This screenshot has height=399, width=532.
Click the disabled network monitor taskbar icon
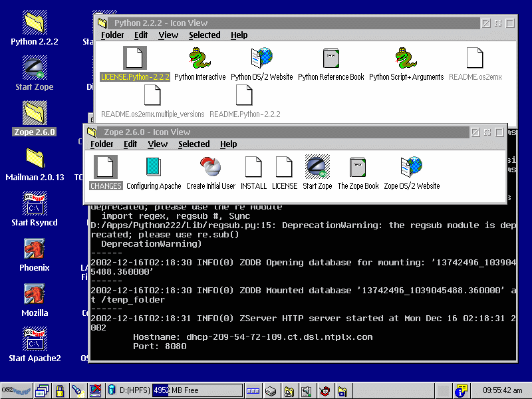click(x=95, y=391)
